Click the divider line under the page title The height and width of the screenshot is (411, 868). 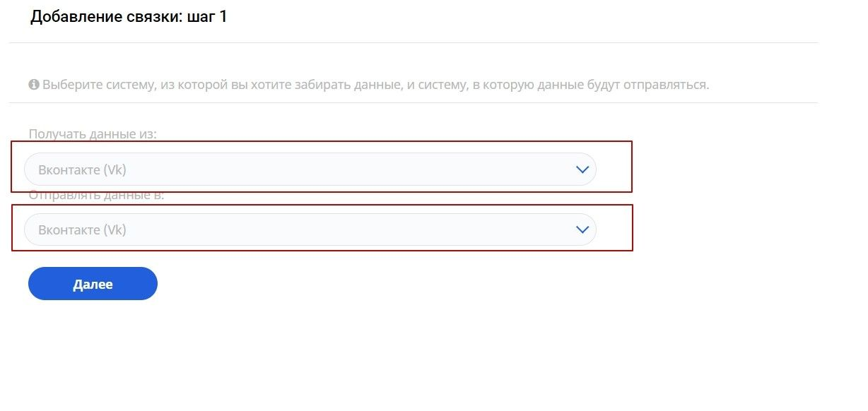click(x=414, y=43)
